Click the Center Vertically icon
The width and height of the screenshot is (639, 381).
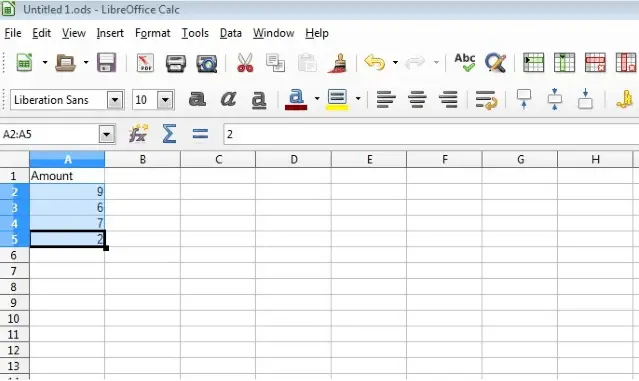coord(555,99)
